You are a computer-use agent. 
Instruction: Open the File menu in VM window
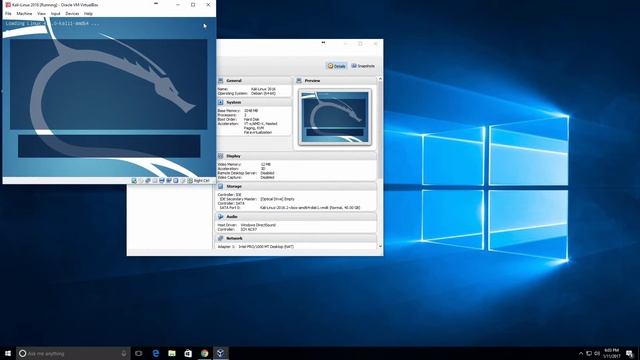click(x=8, y=13)
